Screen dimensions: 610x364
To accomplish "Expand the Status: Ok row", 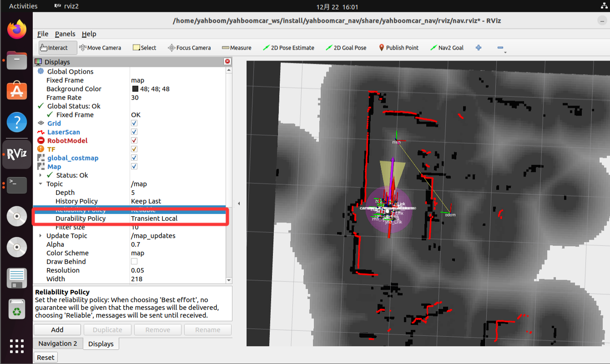I will click(x=41, y=175).
